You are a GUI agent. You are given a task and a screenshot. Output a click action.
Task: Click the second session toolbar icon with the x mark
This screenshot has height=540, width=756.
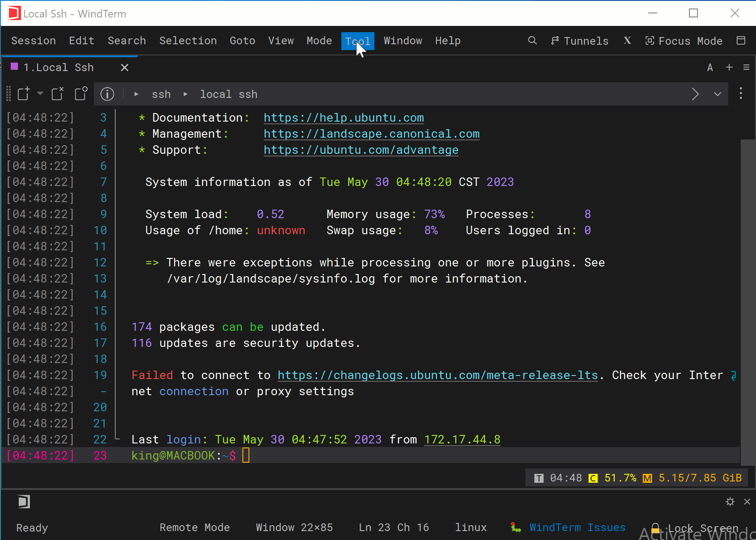pyautogui.click(x=58, y=93)
